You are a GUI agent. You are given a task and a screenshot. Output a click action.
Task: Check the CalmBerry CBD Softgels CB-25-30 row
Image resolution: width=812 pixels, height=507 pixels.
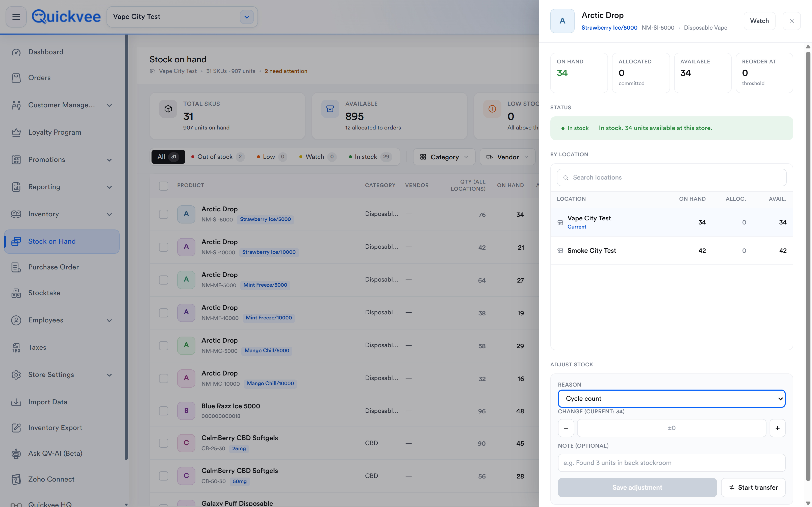164,443
